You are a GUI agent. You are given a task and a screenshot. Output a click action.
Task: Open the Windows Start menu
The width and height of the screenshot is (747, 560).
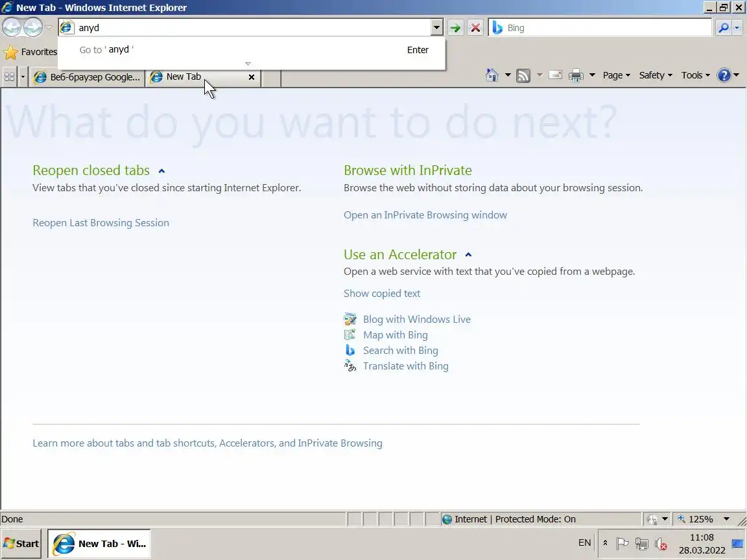(21, 544)
